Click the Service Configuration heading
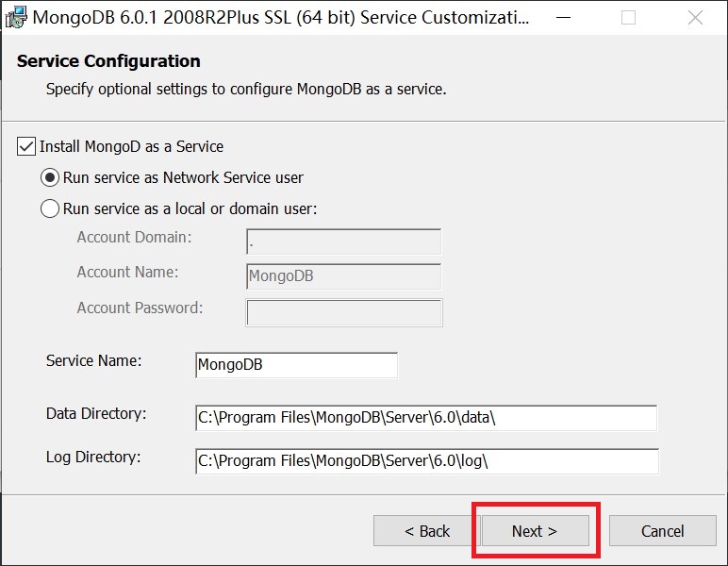The image size is (728, 566). point(108,60)
